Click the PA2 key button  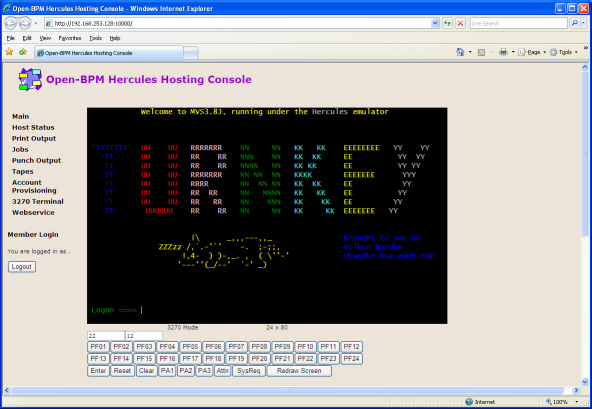186,371
